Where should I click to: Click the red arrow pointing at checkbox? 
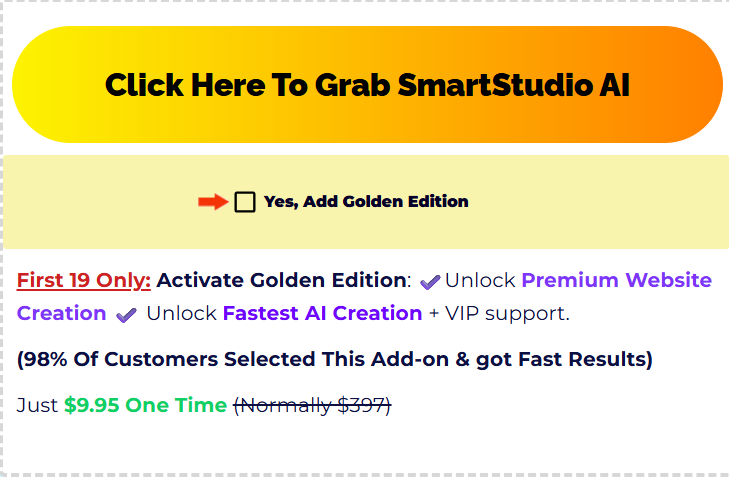coord(213,202)
